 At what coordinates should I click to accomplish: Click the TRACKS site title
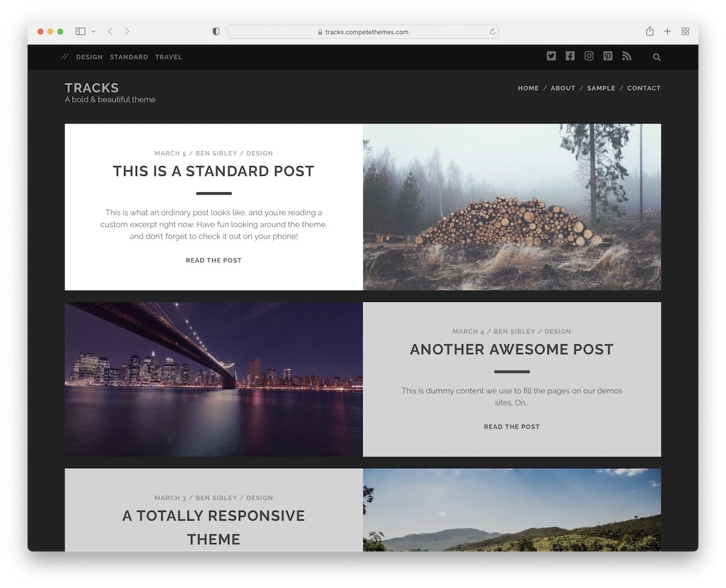point(91,88)
